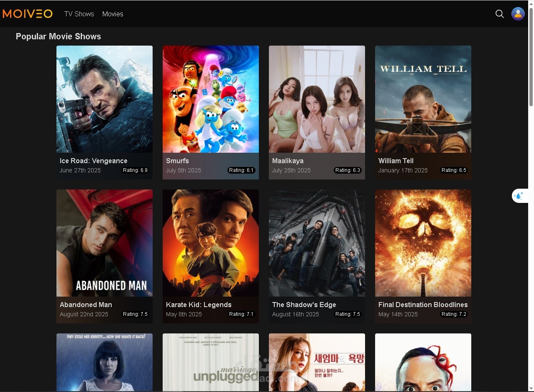This screenshot has height=392, width=534.
Task: Click the date 'August 16th 2025'
Action: 296,314
